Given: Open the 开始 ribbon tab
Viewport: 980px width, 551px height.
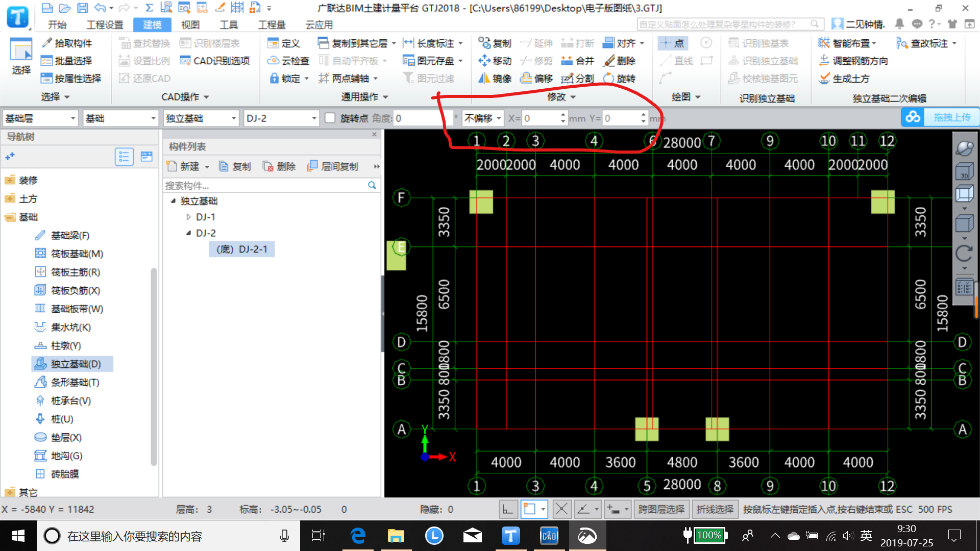Looking at the screenshot, I should 57,24.
